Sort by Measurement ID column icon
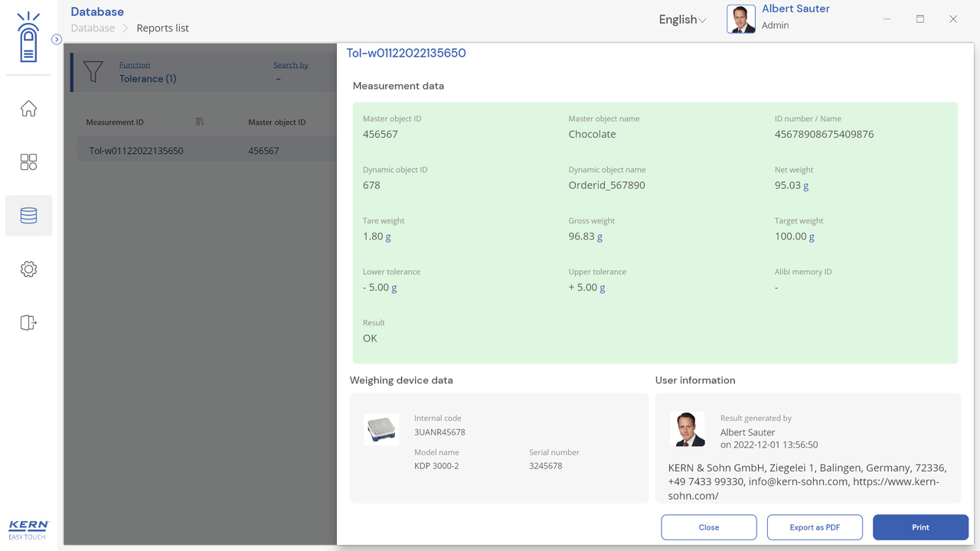Image resolution: width=980 pixels, height=551 pixels. click(200, 122)
